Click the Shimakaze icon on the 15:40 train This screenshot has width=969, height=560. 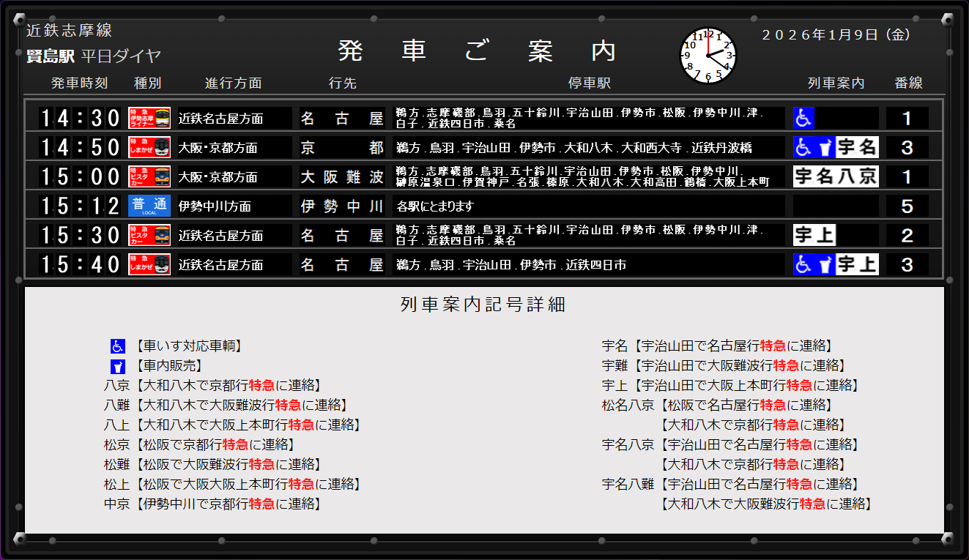(x=149, y=264)
